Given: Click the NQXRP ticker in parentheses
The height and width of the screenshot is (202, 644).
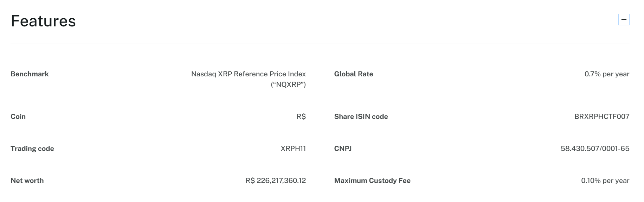Looking at the screenshot, I should pos(288,84).
